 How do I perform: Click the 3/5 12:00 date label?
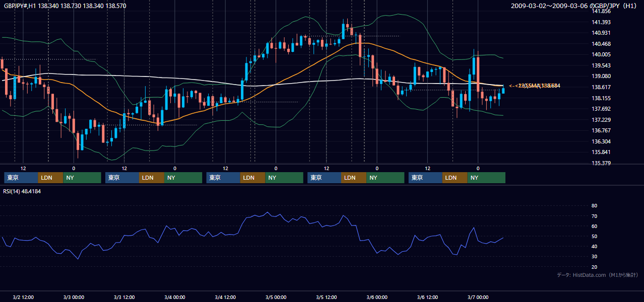click(x=327, y=297)
